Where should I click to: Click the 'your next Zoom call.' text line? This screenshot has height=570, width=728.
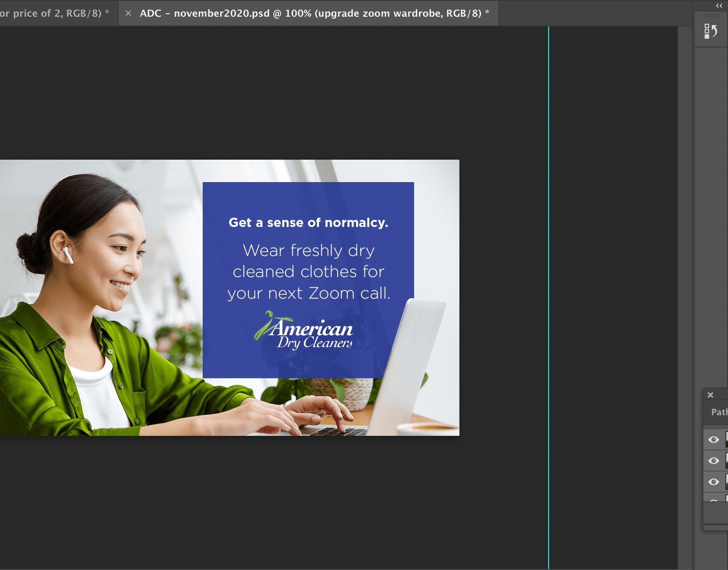(309, 293)
